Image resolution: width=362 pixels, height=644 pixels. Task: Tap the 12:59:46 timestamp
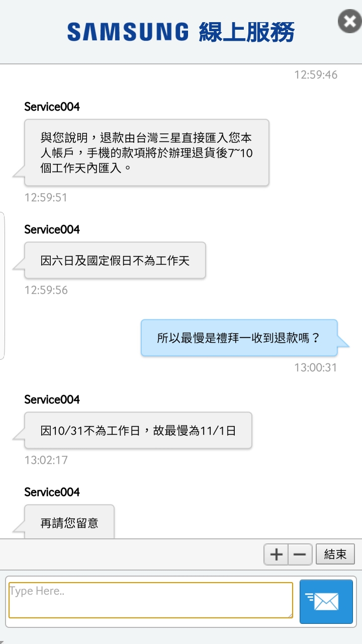(316, 75)
